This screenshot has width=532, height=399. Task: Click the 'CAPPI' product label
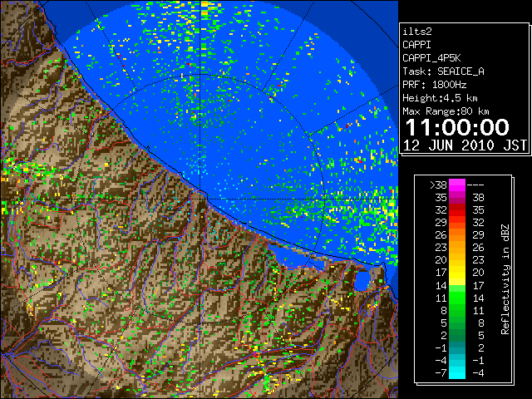click(x=416, y=45)
